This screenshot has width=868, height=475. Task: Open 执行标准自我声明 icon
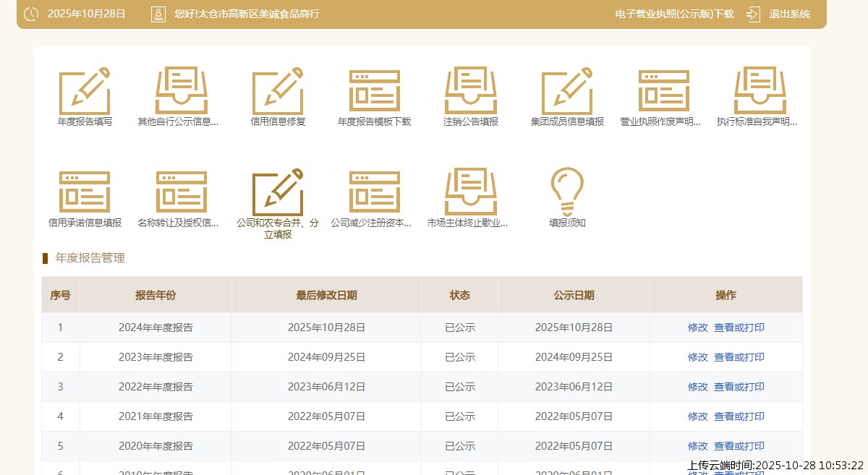[759, 92]
